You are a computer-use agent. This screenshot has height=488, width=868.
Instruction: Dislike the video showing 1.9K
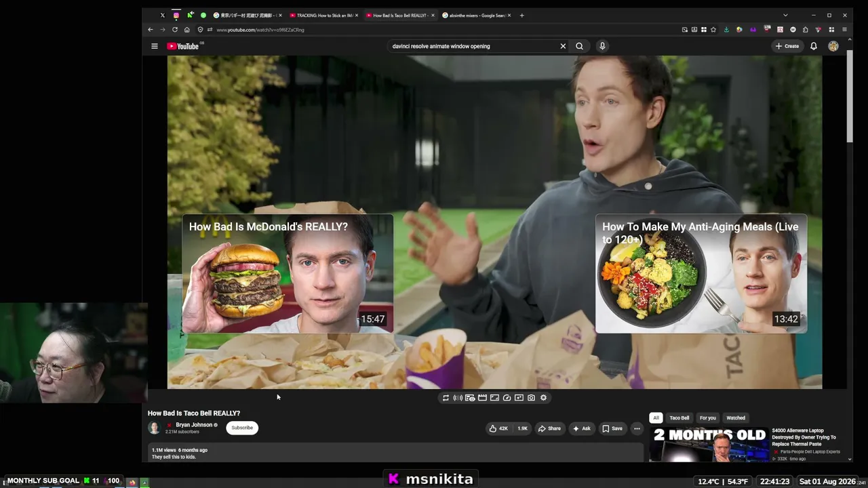(521, 428)
